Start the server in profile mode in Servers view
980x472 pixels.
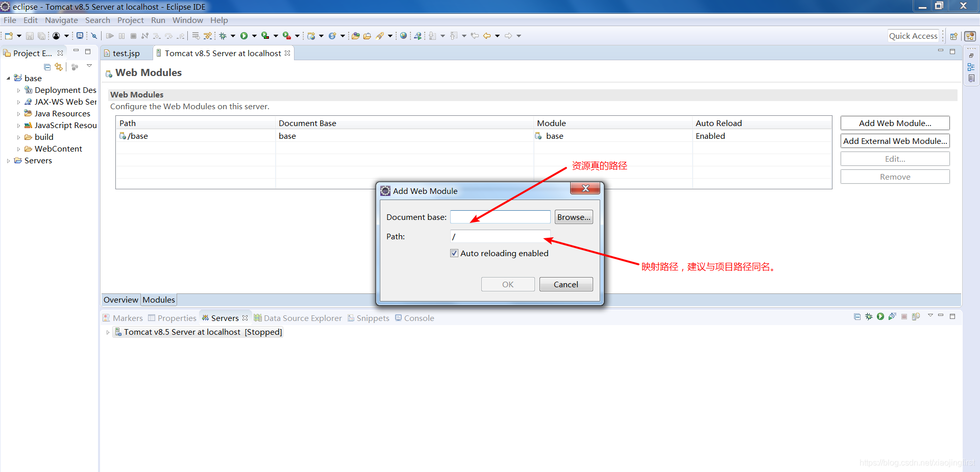(x=892, y=316)
